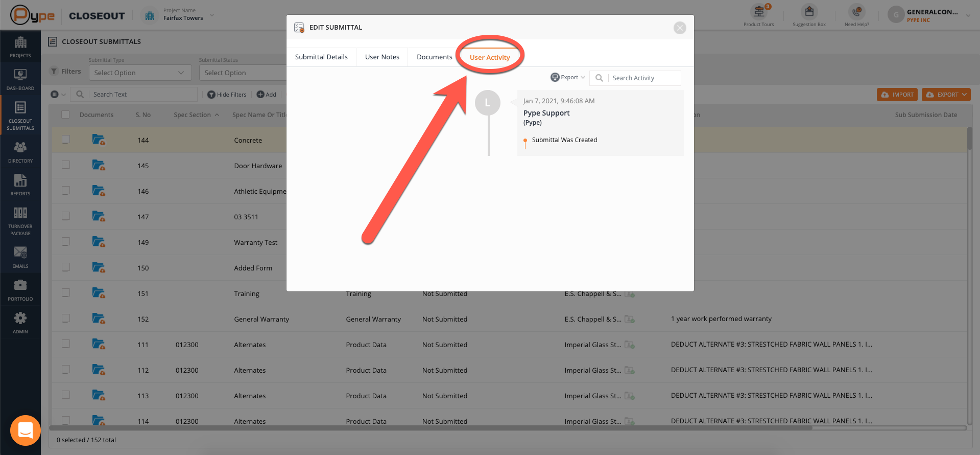Click Hide Filters
The width and height of the screenshot is (980, 455).
[x=227, y=94]
